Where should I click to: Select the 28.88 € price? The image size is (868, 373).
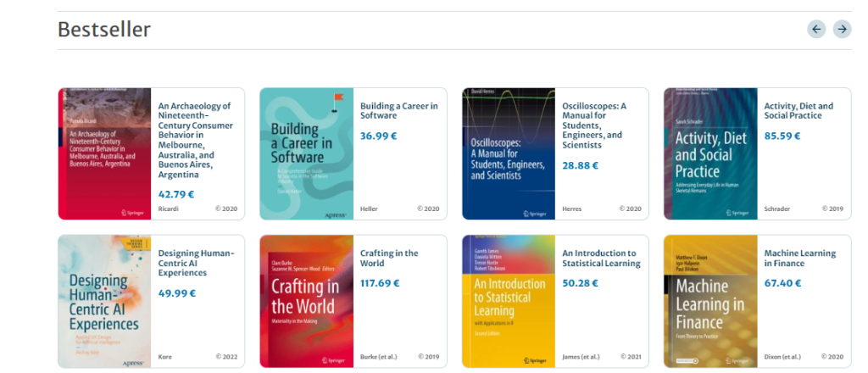[581, 165]
